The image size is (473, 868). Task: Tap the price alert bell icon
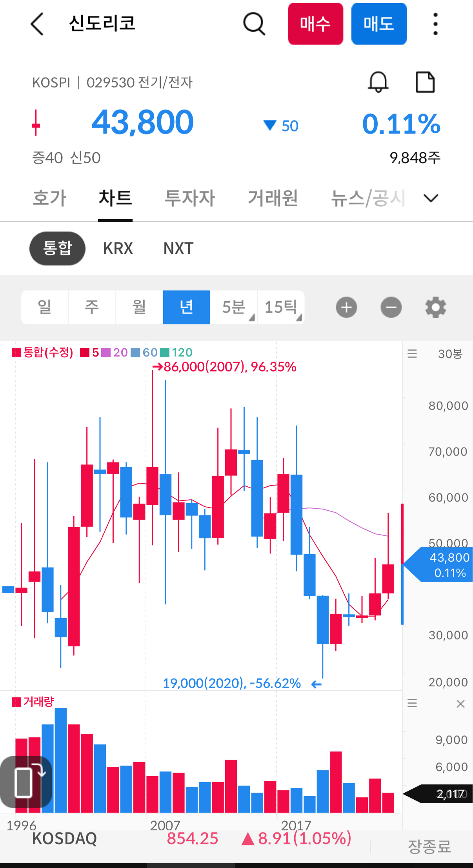pyautogui.click(x=378, y=82)
